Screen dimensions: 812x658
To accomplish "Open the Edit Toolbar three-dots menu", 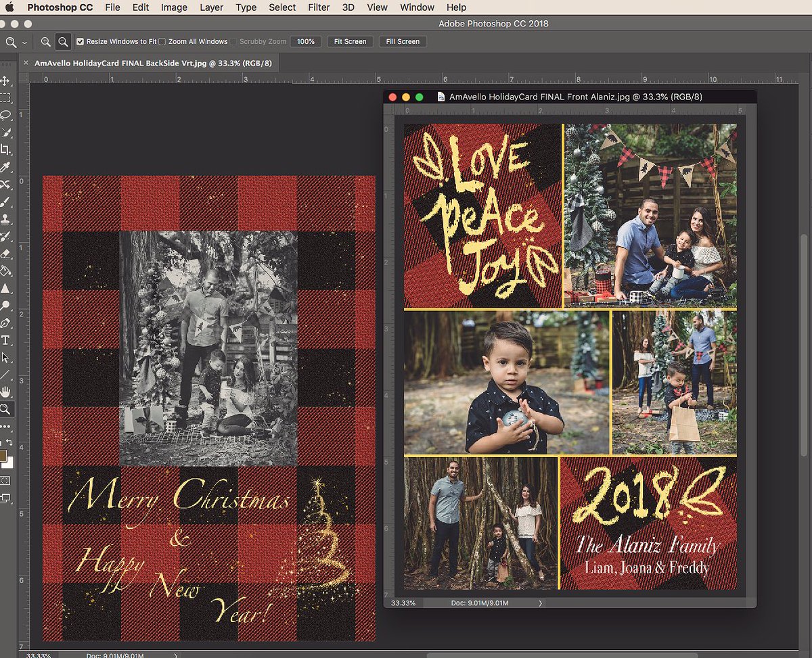I will (5, 427).
